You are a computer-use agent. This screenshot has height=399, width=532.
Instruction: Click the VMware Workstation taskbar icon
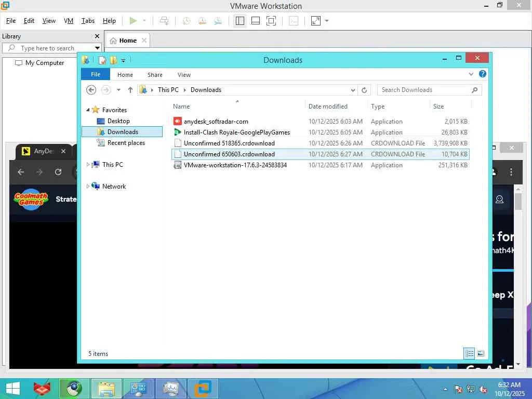click(x=203, y=389)
